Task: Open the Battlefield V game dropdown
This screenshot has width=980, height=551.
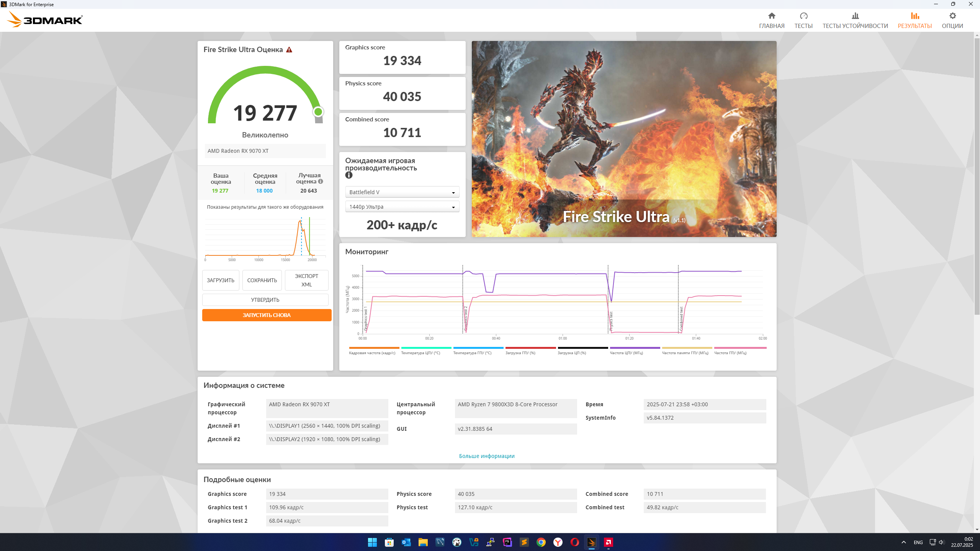Action: [402, 192]
